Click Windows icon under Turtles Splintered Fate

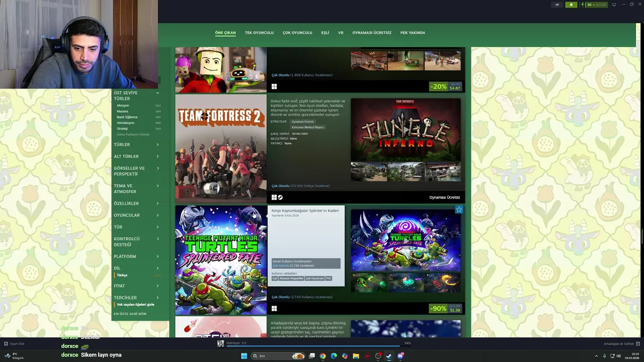[274, 309]
